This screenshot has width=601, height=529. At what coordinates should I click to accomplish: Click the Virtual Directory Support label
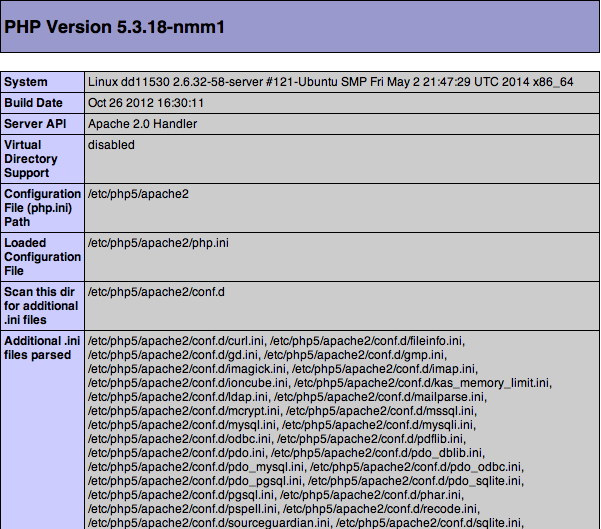click(31, 159)
